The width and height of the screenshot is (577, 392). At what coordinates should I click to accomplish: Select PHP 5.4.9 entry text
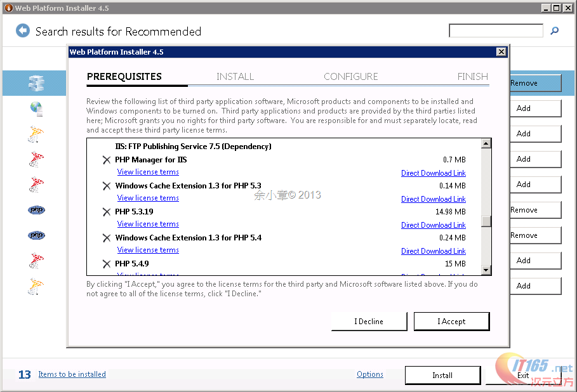pyautogui.click(x=132, y=264)
